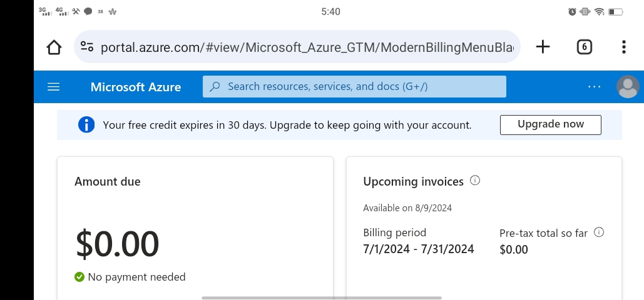Screen dimensions: 644x300
Task: Select the Available on 8/9/2024 text
Action: pos(407,208)
